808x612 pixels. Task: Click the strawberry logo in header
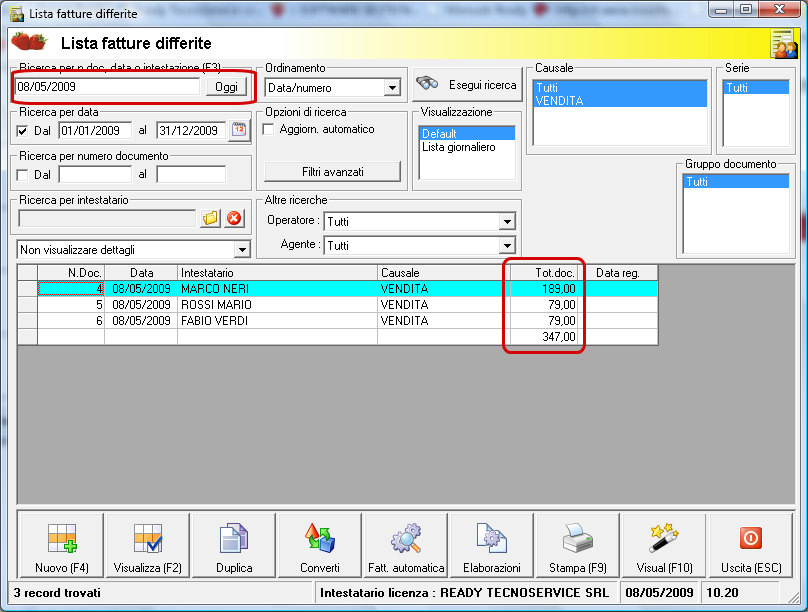29,42
